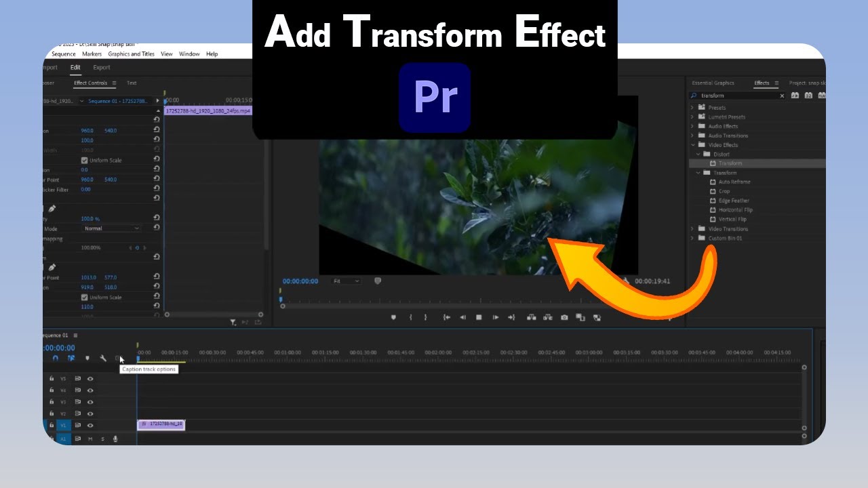Image resolution: width=868 pixels, height=488 pixels.
Task: Open the Blend Mode Normal dropdown
Action: (x=111, y=228)
